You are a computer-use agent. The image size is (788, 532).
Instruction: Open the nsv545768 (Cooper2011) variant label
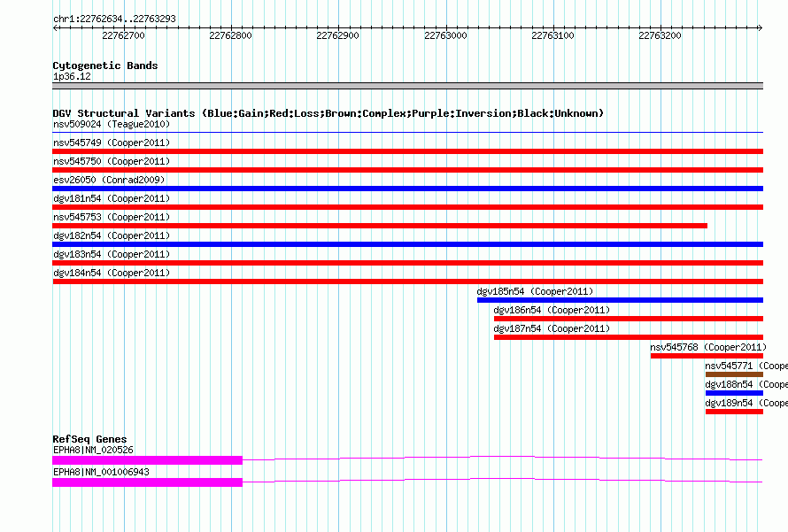click(x=707, y=347)
